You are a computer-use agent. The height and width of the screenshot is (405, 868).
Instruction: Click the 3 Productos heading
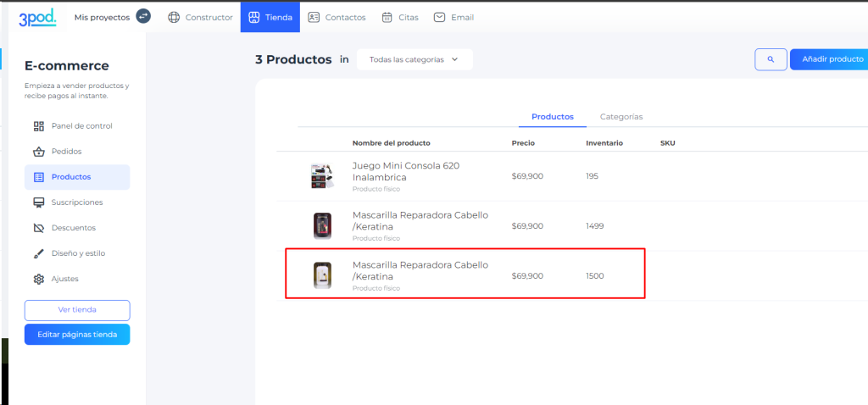[293, 60]
